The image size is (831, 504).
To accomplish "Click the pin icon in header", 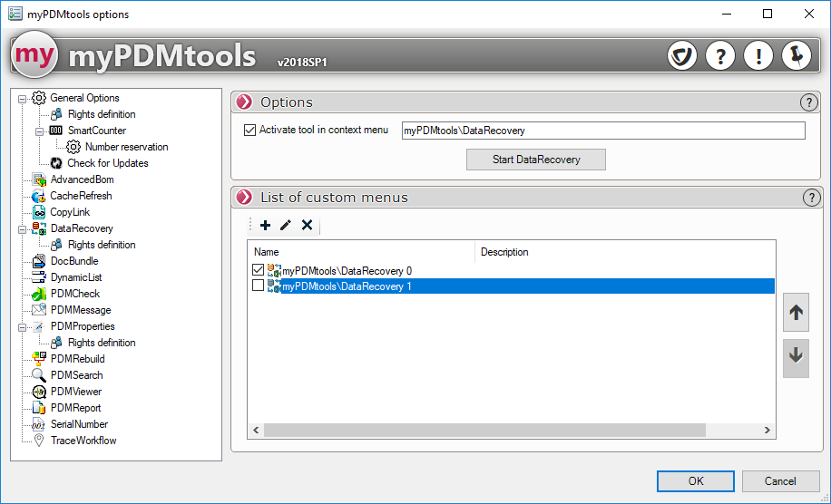I will (x=796, y=56).
